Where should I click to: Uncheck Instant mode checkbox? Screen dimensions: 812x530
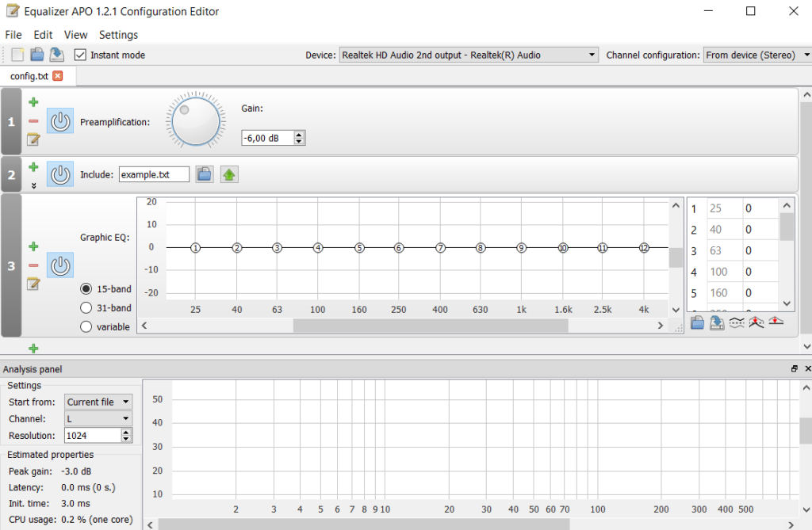80,55
